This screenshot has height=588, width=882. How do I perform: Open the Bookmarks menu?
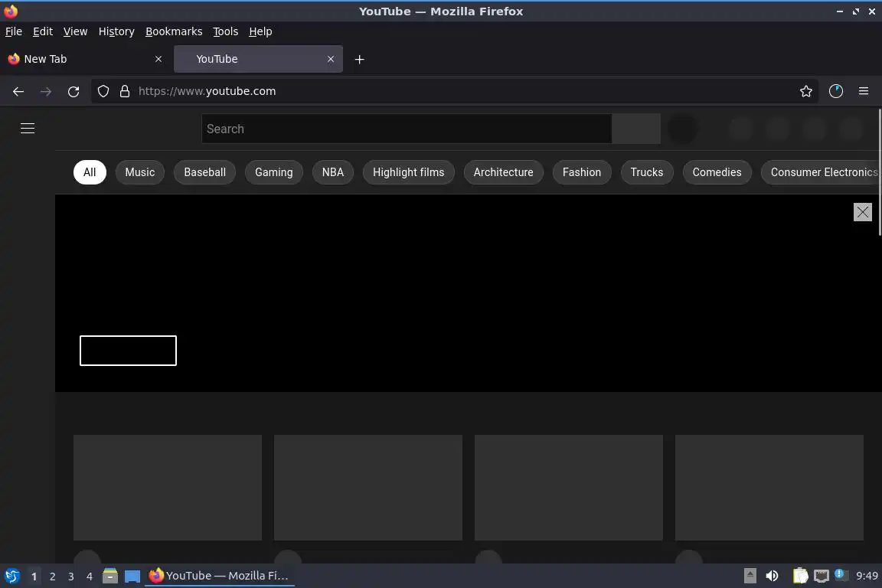[x=174, y=31]
